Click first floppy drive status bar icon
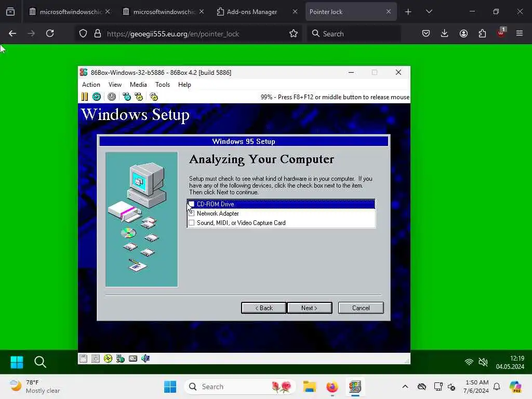The image size is (532, 399). coord(83,358)
